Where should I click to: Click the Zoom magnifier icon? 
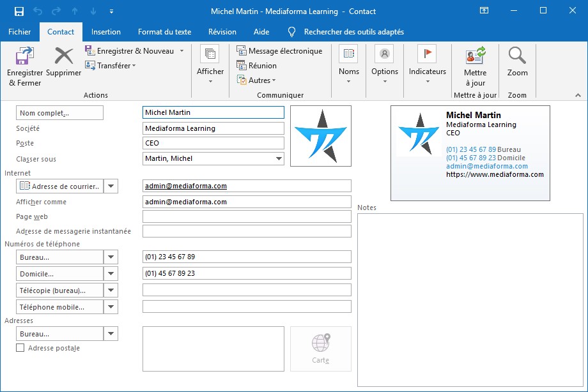517,57
